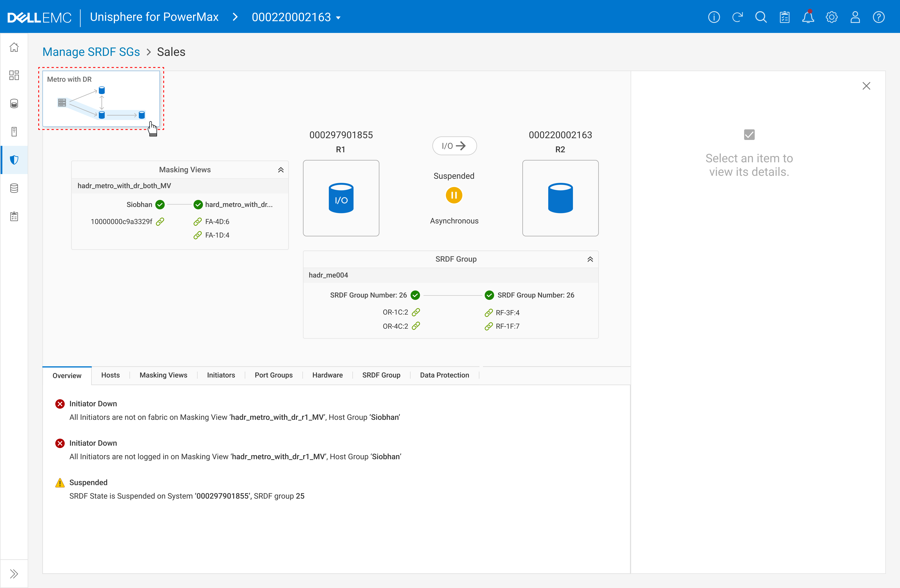Image resolution: width=900 pixels, height=588 pixels.
Task: Click the help question mark icon
Action: [878, 17]
